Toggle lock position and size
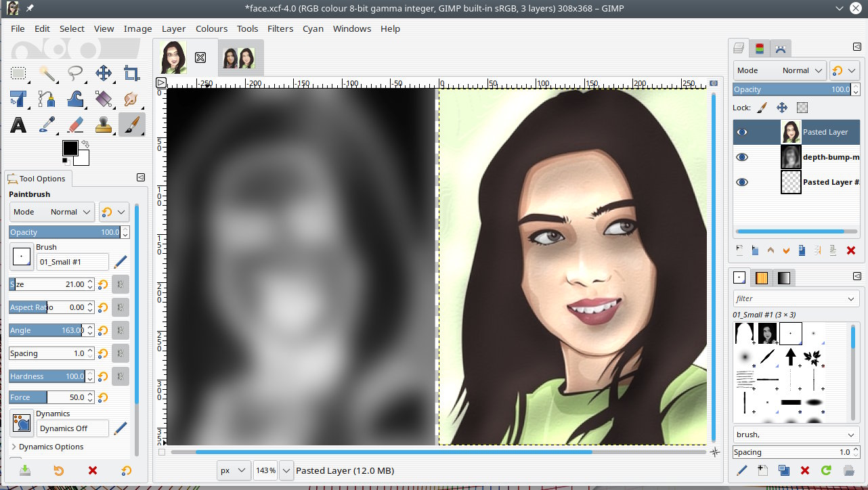 tap(782, 108)
